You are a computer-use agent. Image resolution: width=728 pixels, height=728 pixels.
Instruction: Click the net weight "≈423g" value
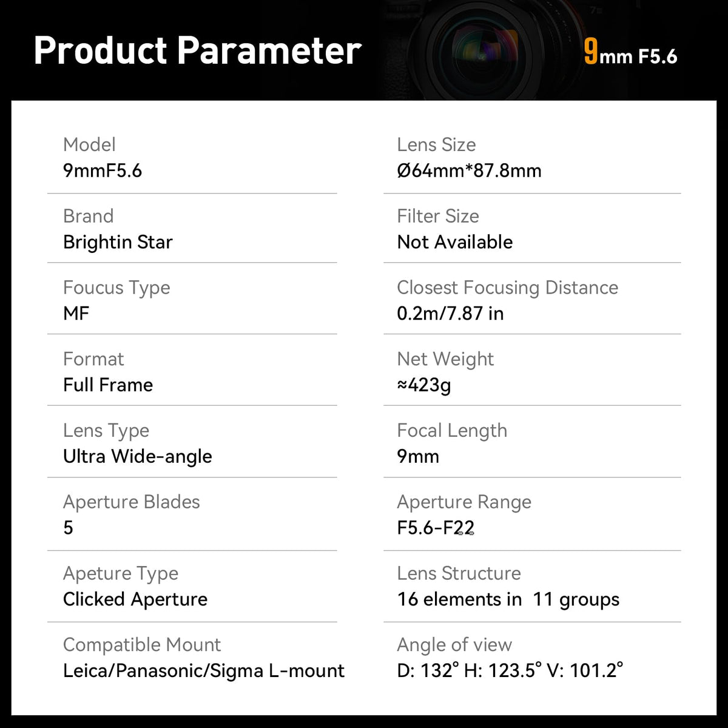pos(424,385)
